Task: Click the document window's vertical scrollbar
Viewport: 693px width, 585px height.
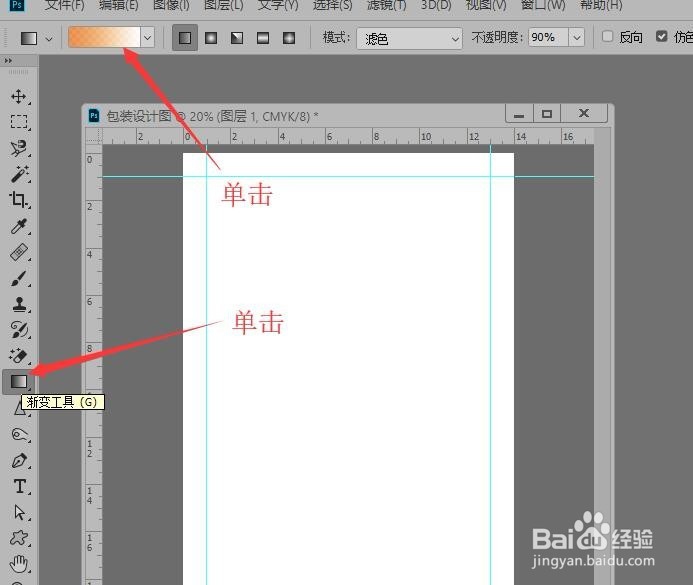Action: click(x=602, y=356)
